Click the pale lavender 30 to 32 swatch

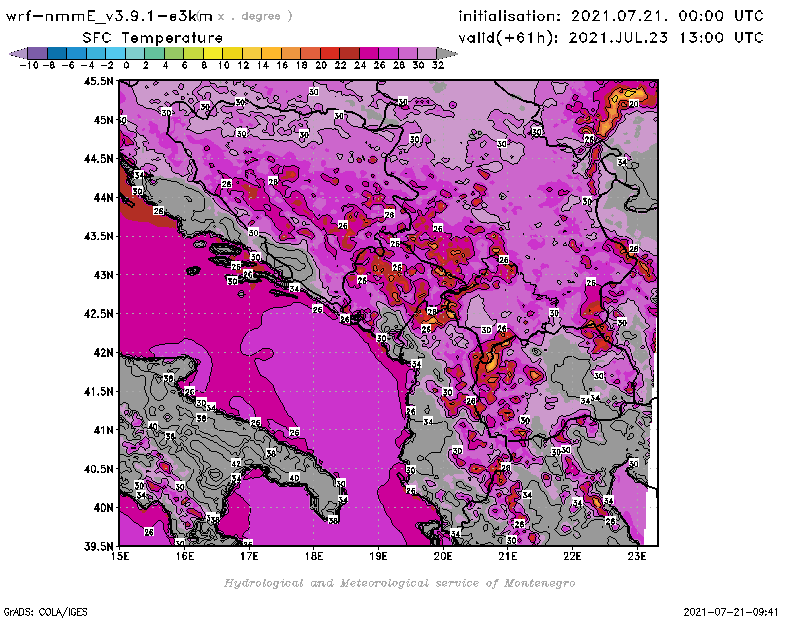pyautogui.click(x=427, y=53)
